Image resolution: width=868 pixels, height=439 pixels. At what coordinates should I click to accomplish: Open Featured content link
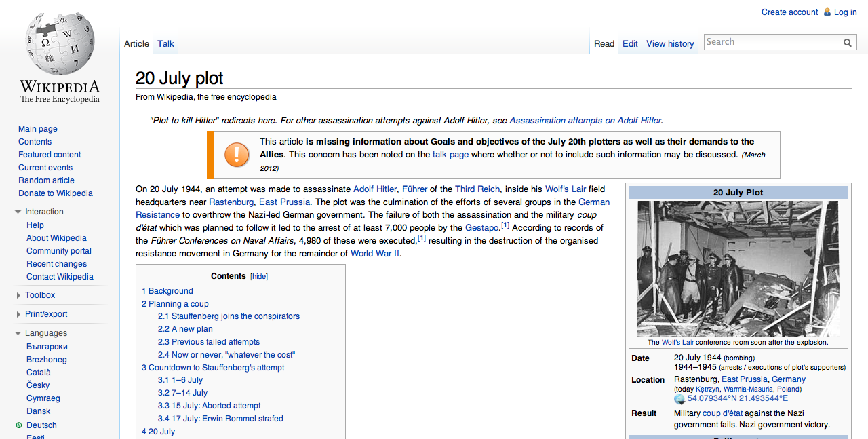50,155
